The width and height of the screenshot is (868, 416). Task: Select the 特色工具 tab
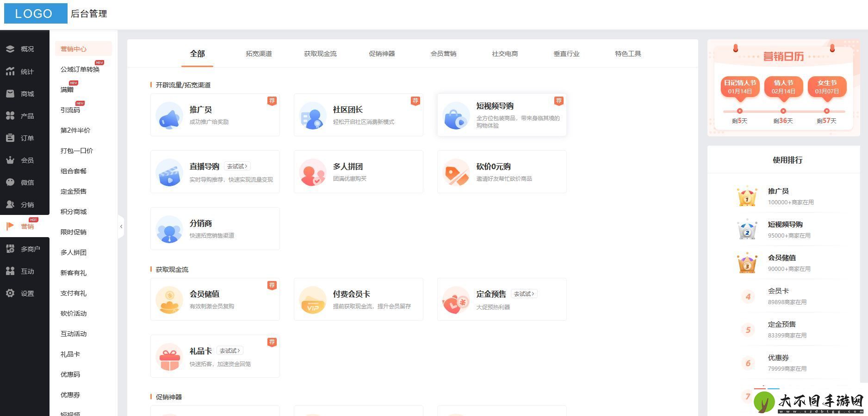coord(628,54)
